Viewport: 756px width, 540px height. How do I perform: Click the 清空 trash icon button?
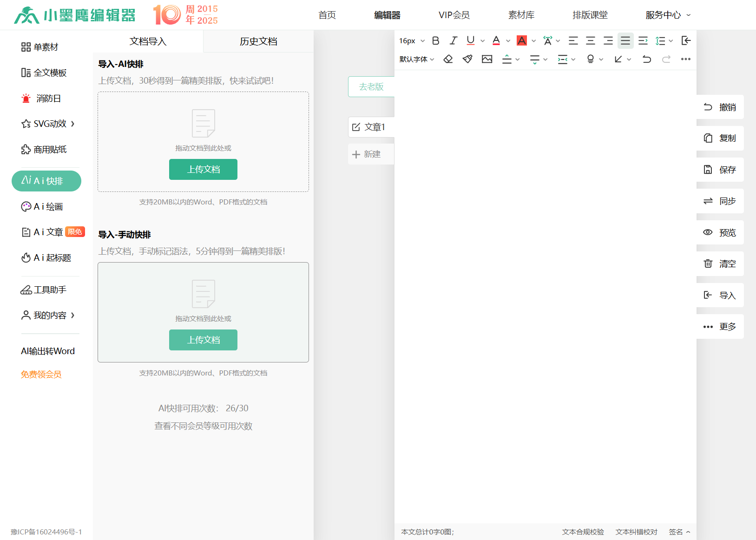[720, 263]
